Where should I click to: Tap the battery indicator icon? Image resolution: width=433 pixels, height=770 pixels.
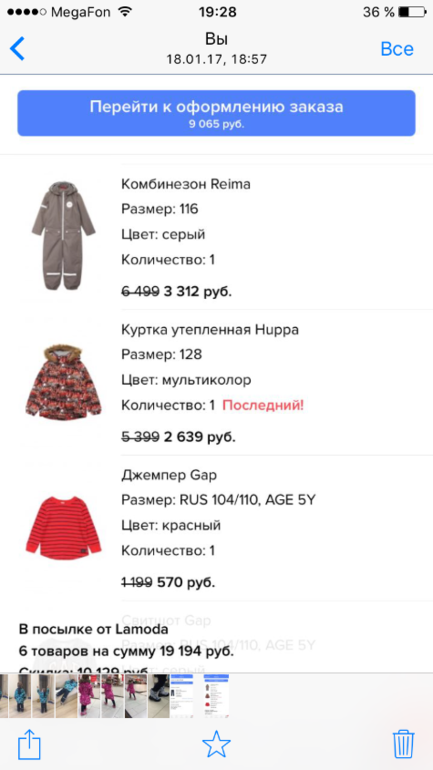pyautogui.click(x=412, y=12)
